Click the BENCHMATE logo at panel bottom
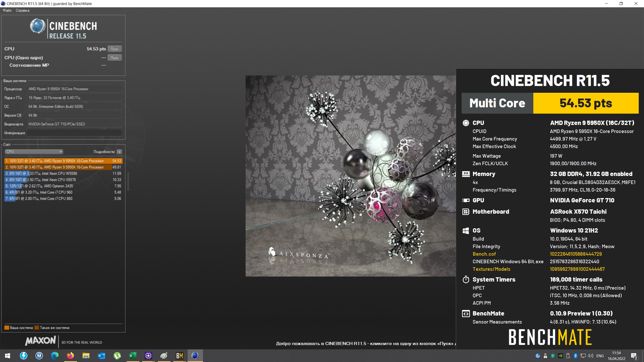 (x=550, y=337)
